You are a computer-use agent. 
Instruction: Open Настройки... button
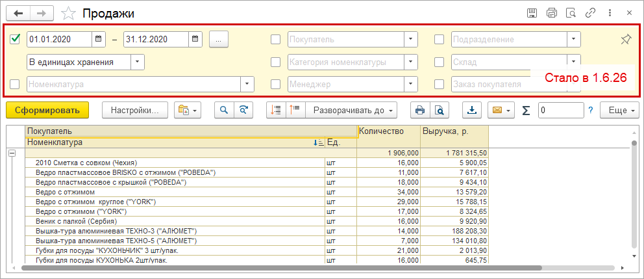(135, 111)
